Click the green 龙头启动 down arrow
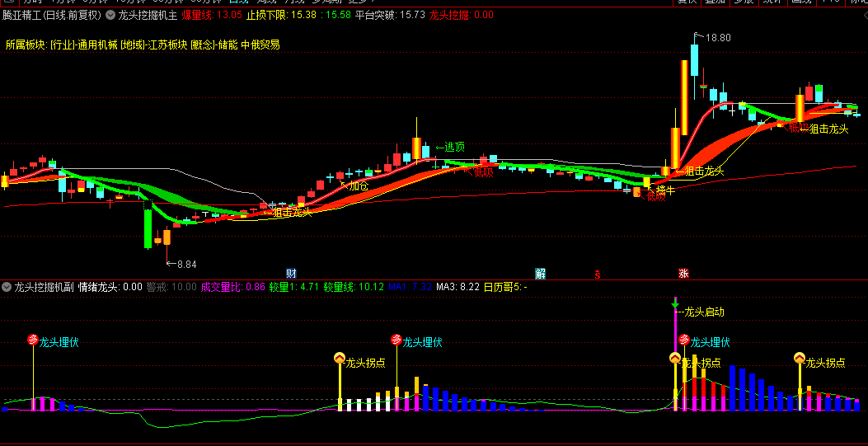The width and height of the screenshot is (868, 446). click(x=675, y=303)
